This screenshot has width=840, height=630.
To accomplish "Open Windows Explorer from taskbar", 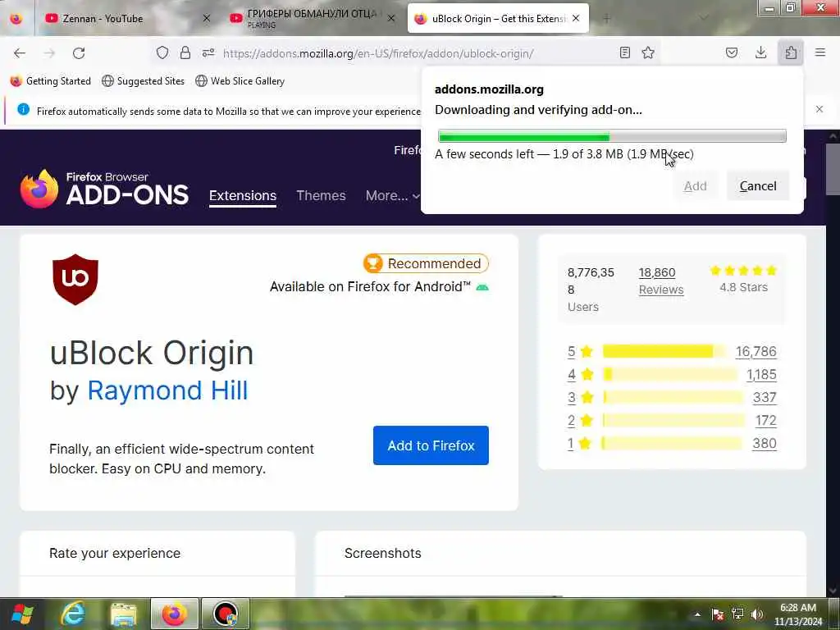I will [x=124, y=614].
